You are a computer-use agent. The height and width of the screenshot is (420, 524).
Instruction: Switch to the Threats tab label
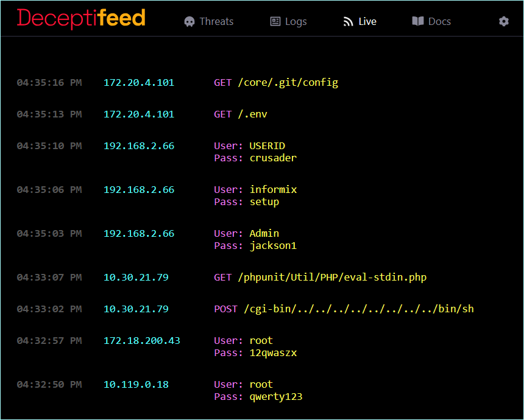[x=216, y=22]
